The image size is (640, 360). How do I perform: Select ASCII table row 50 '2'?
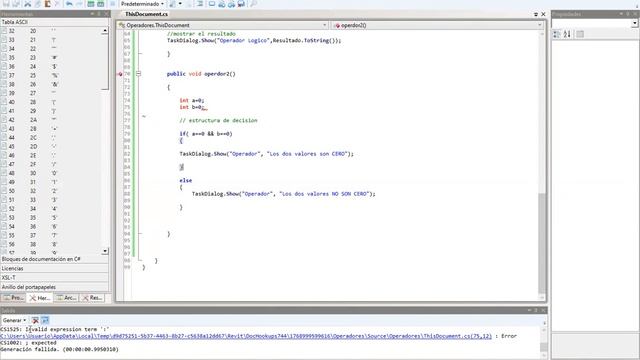point(51,191)
